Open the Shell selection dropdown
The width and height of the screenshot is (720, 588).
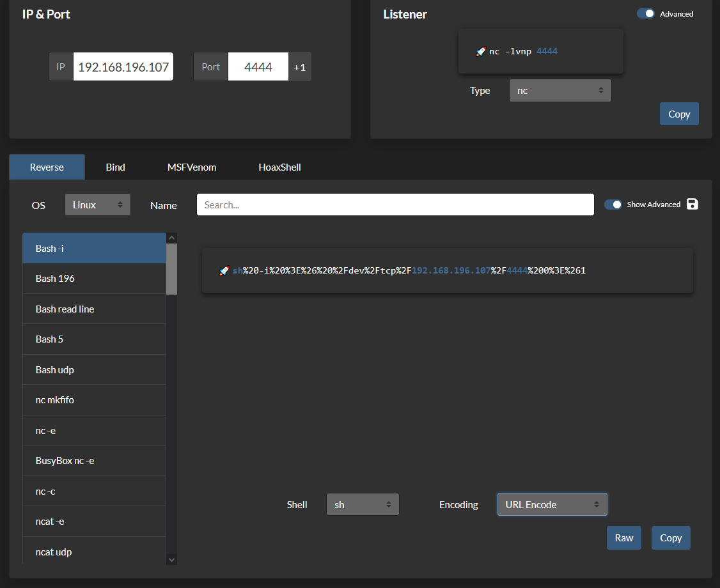tap(363, 504)
